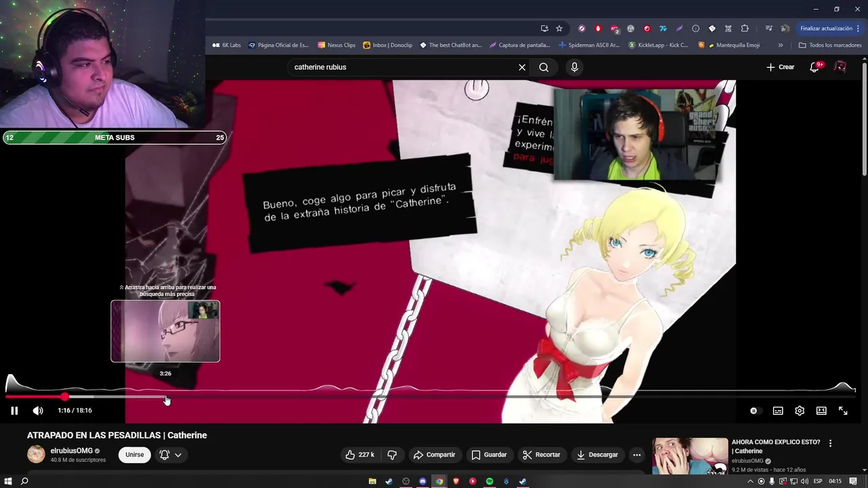The width and height of the screenshot is (868, 488).
Task: Open the 'Spiderman ASCII Ar...' bookmark
Action: click(589, 45)
